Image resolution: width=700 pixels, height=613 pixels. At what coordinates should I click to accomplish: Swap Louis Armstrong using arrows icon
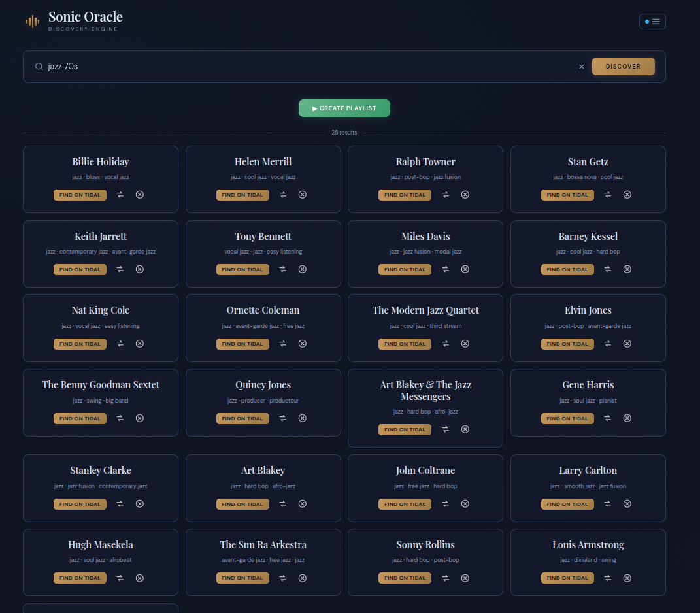[x=608, y=578]
